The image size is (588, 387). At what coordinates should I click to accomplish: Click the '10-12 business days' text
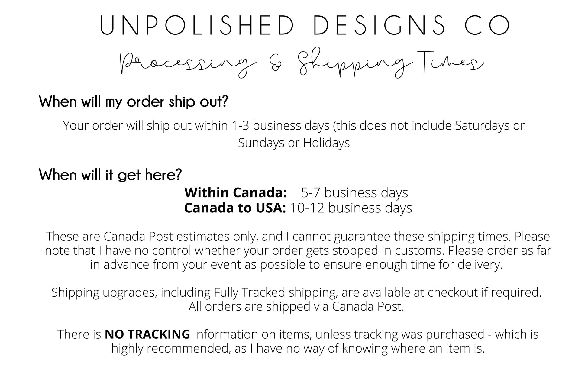coord(351,208)
